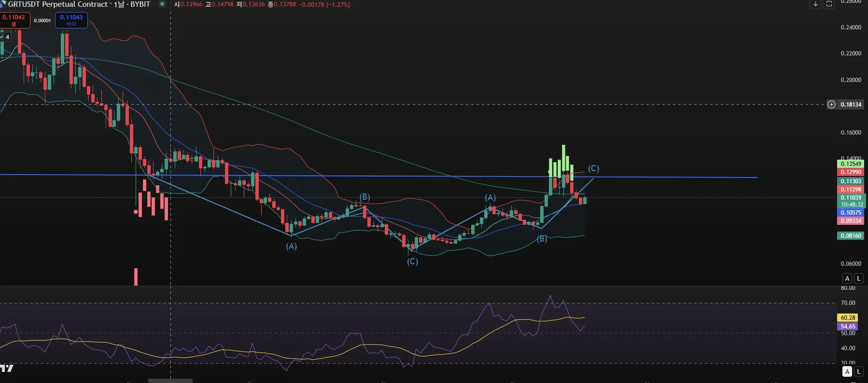Click the red Sell button at 0.11042
This screenshot has height=383, width=868.
tap(15, 20)
